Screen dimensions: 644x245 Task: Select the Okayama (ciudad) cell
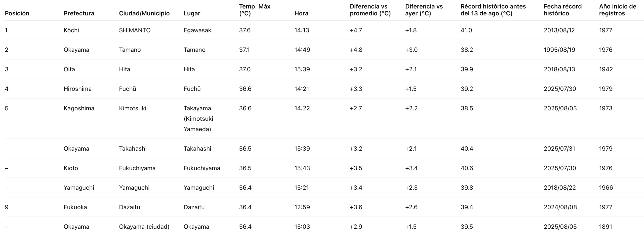click(x=144, y=227)
